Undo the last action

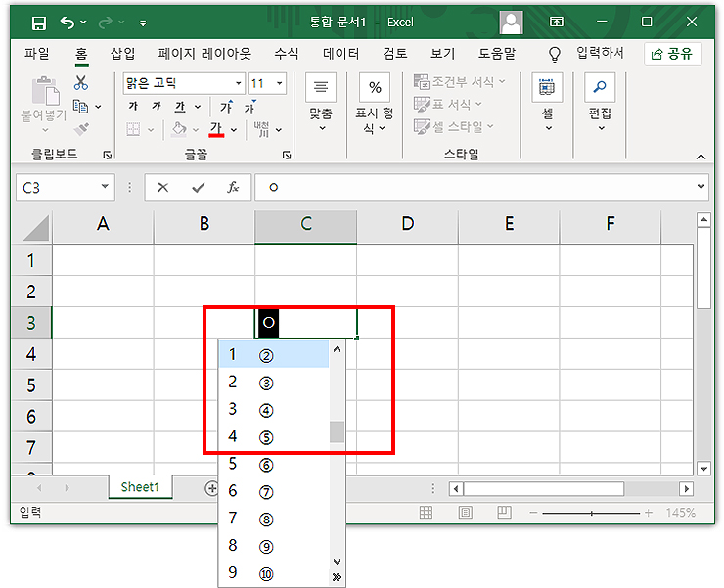(x=68, y=23)
